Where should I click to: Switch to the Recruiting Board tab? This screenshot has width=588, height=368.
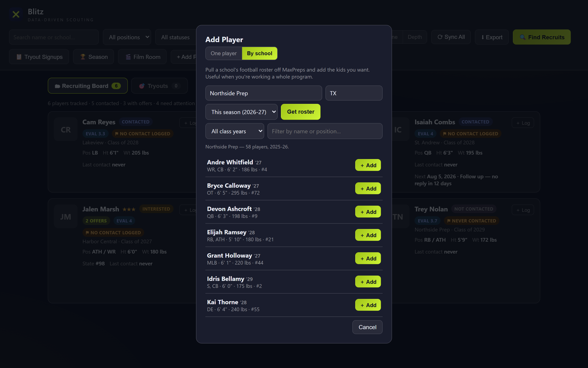click(x=88, y=86)
